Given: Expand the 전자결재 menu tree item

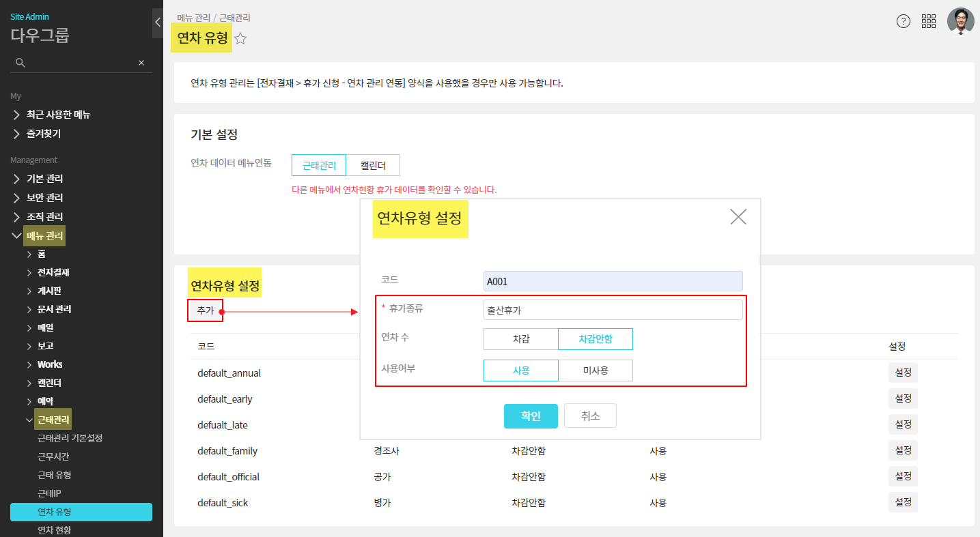Looking at the screenshot, I should pos(29,272).
